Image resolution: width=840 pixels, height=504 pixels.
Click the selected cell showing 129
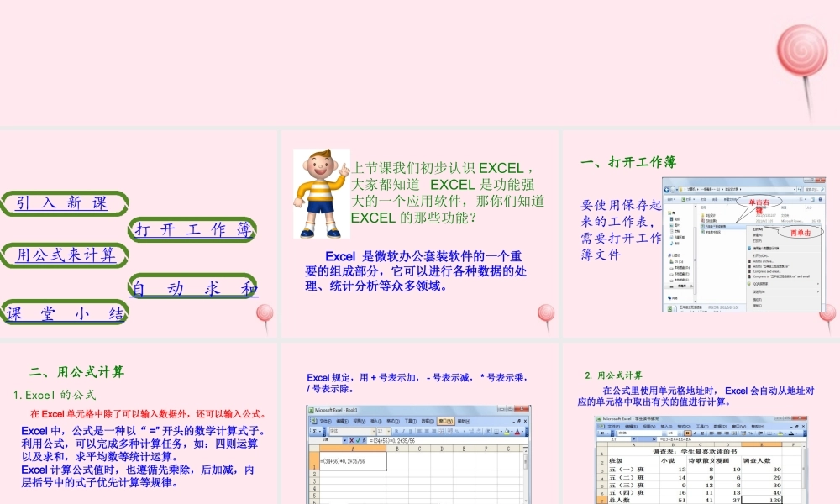761,500
